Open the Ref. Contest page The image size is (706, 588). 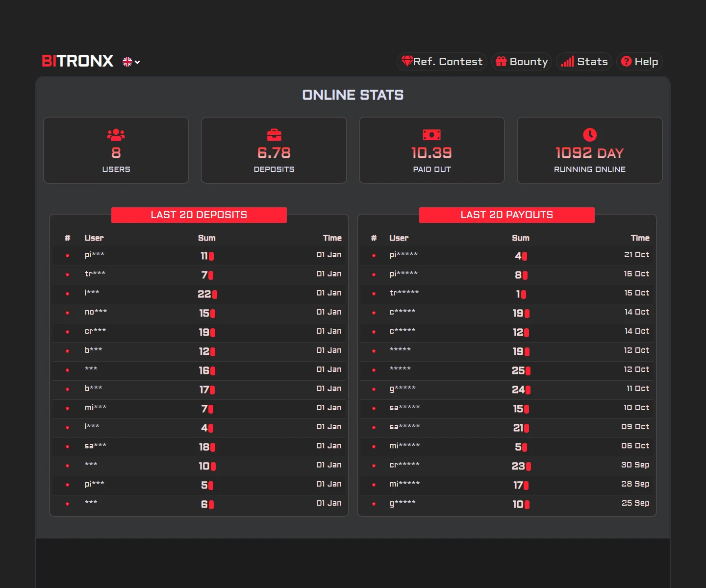(x=442, y=62)
